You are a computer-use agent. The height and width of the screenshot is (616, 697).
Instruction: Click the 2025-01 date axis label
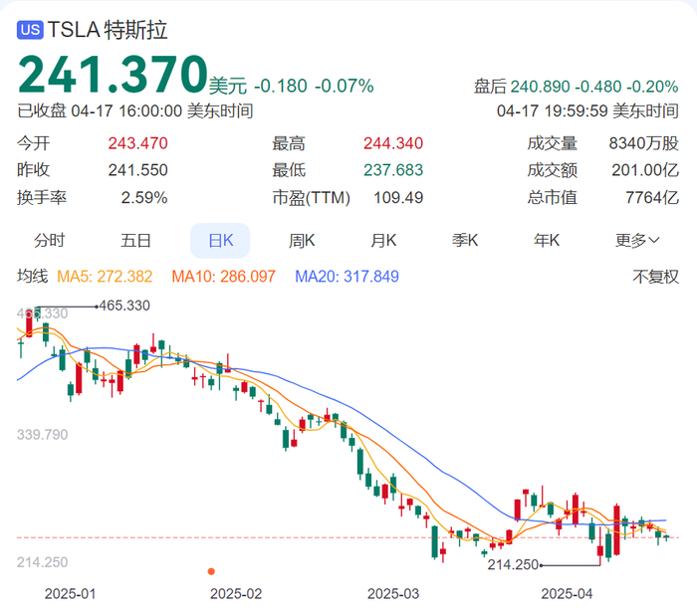[70, 594]
